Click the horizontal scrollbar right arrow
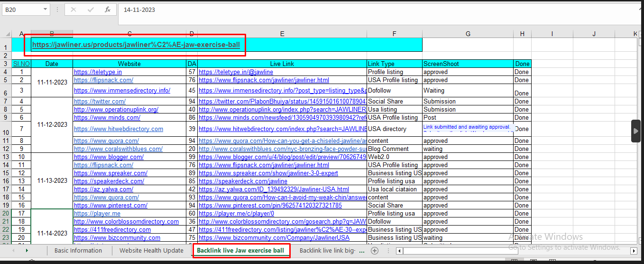 click(x=634, y=251)
